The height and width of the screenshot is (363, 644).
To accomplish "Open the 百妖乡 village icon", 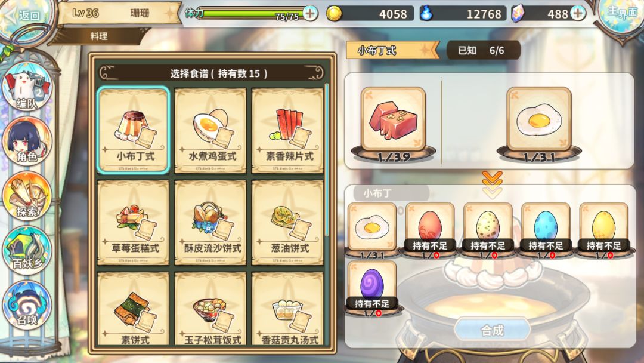I will (27, 250).
